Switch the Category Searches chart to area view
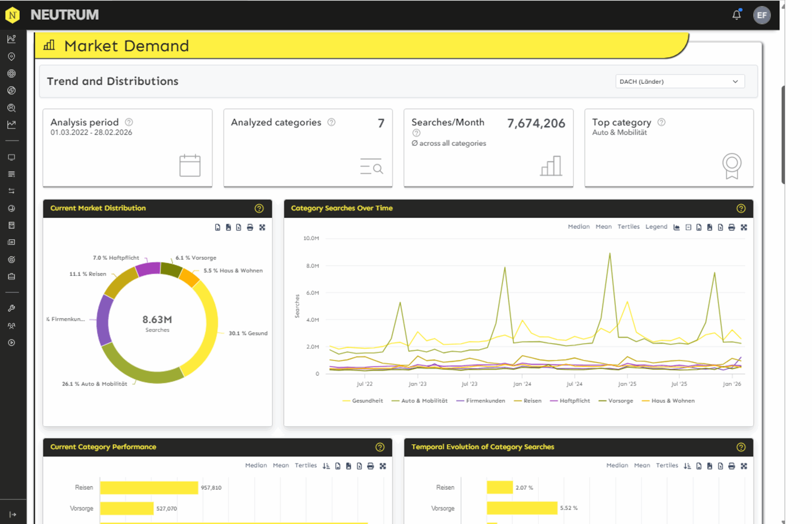The height and width of the screenshot is (524, 812). [x=677, y=227]
